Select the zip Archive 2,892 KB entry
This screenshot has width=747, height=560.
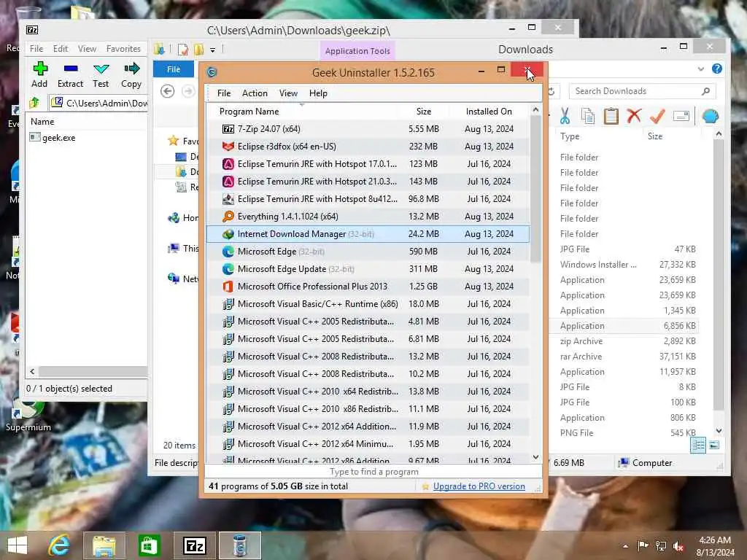click(x=628, y=341)
